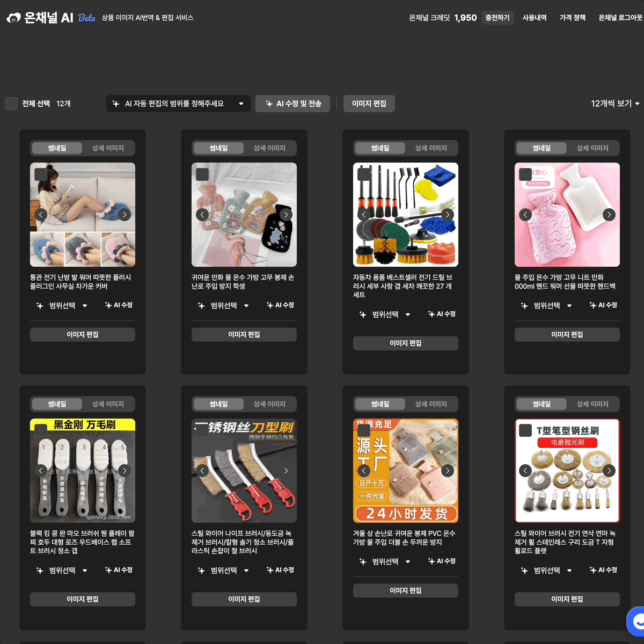Select 썸네일 tab on T-type wire brush card
644x644 pixels.
541,404
